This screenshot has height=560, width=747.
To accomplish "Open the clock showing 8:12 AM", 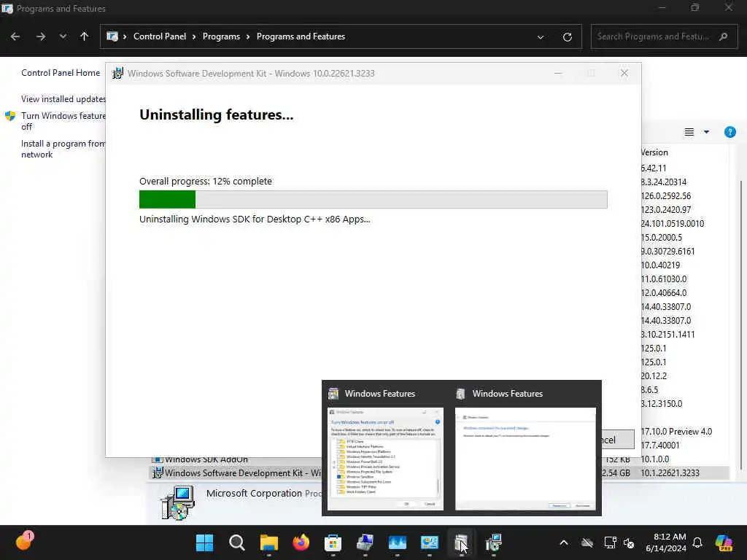I will [666, 542].
